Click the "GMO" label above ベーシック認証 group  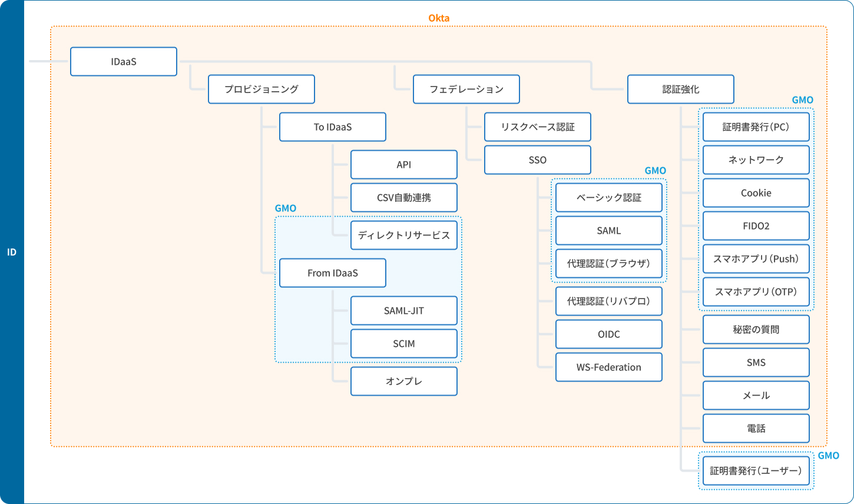click(x=656, y=171)
